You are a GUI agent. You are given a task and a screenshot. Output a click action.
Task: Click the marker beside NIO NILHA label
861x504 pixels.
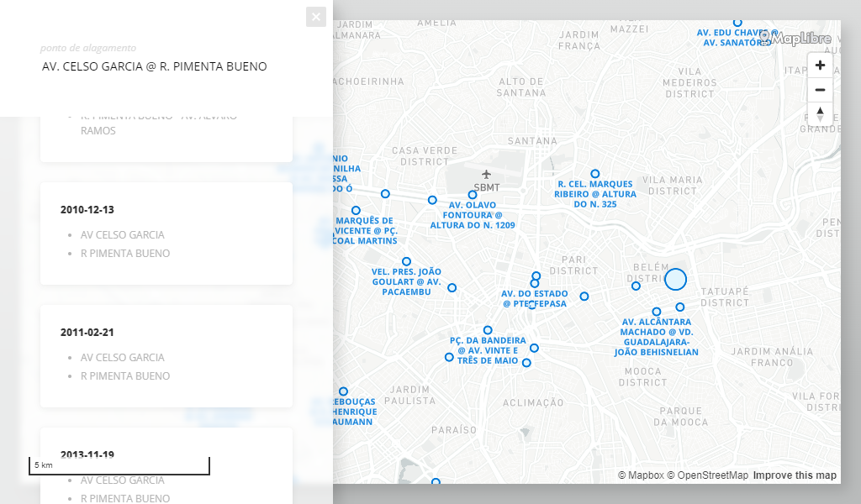pos(385,193)
